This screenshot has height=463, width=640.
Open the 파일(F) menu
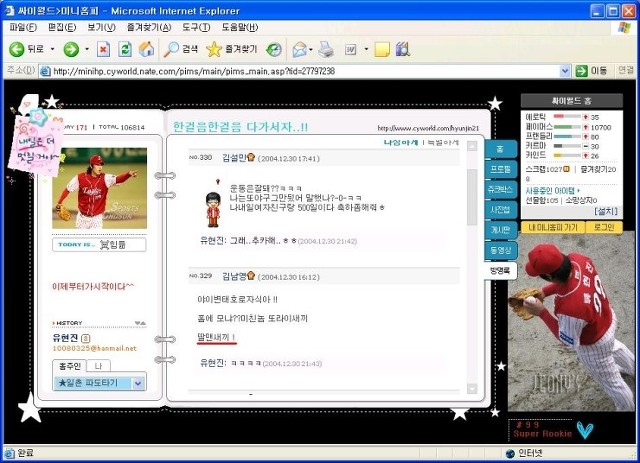tap(22, 27)
